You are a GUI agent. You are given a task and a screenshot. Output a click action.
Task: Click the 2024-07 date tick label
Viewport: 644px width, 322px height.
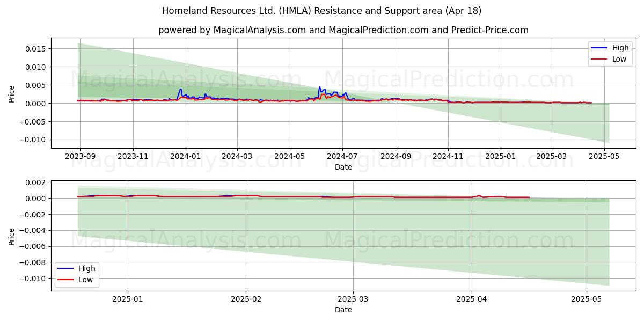[342, 157]
